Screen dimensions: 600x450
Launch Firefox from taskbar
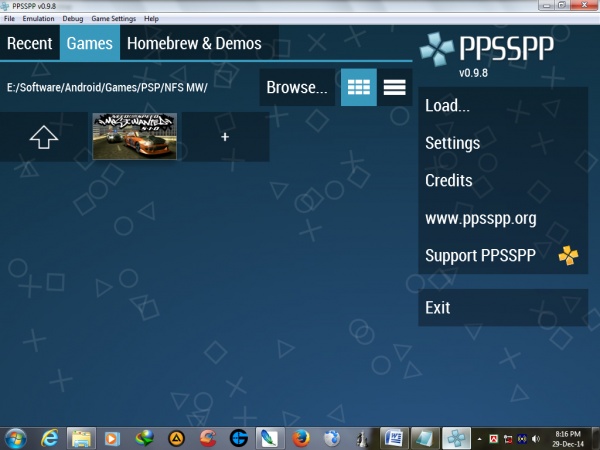click(x=301, y=439)
